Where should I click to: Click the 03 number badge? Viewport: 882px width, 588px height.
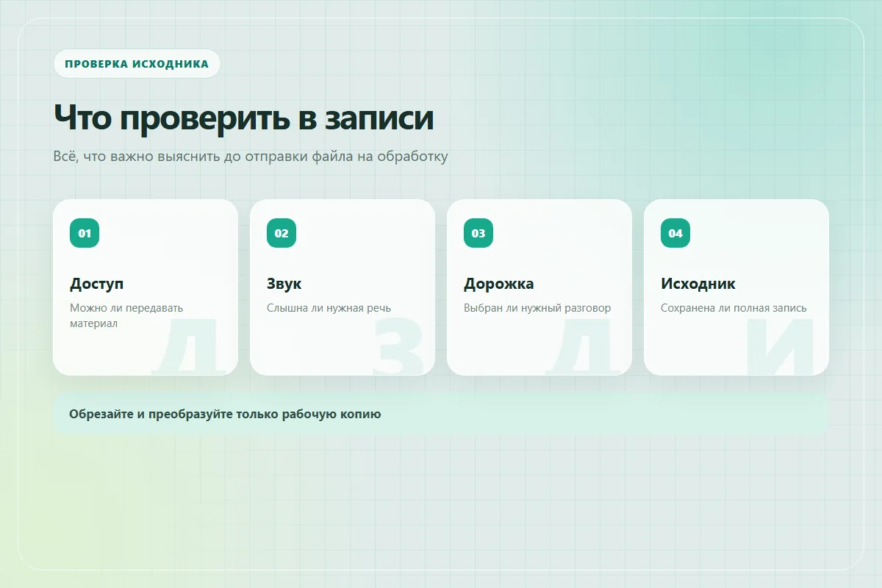tap(478, 233)
